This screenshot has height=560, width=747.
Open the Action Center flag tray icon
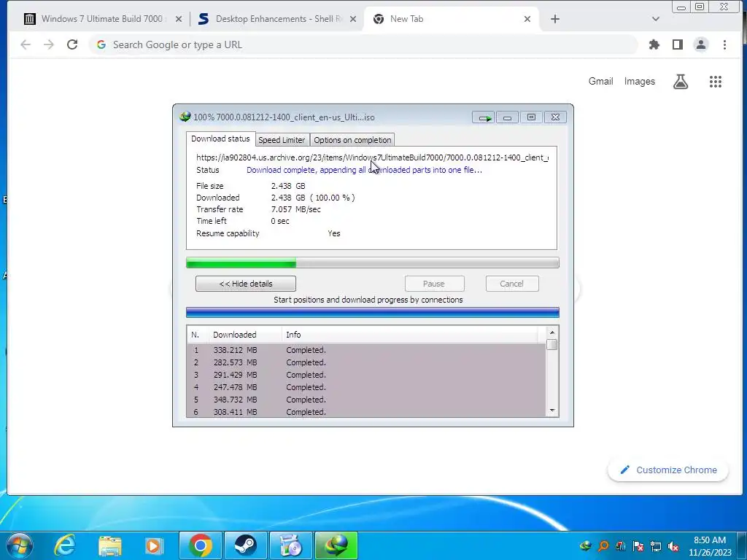[638, 546]
